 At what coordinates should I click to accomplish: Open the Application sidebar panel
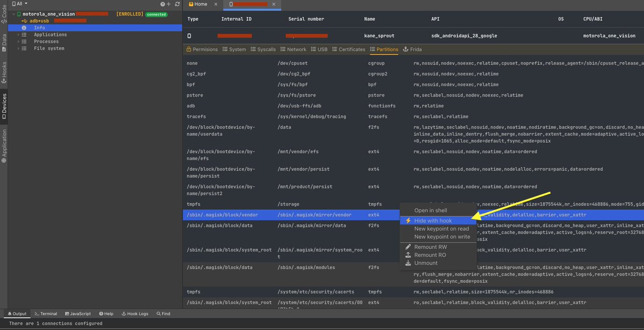point(4,145)
